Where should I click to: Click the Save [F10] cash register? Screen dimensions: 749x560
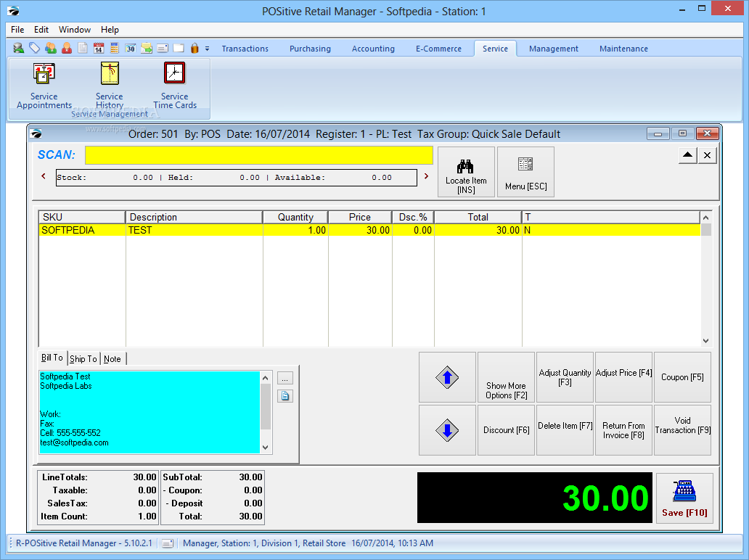(684, 498)
